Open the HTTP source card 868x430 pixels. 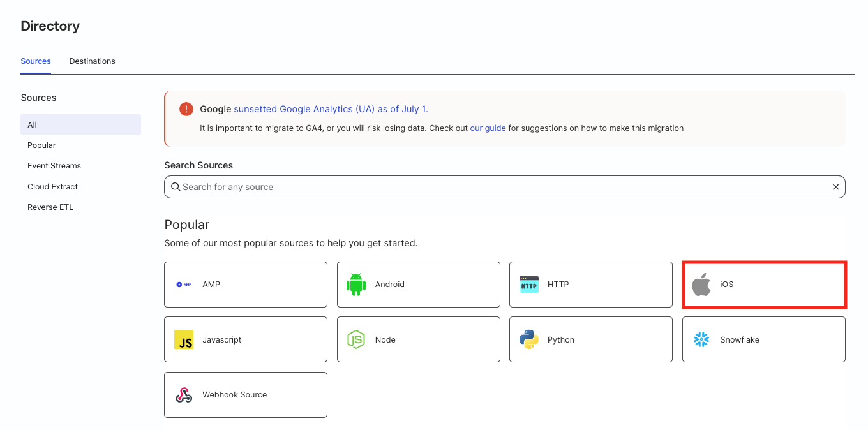point(591,285)
